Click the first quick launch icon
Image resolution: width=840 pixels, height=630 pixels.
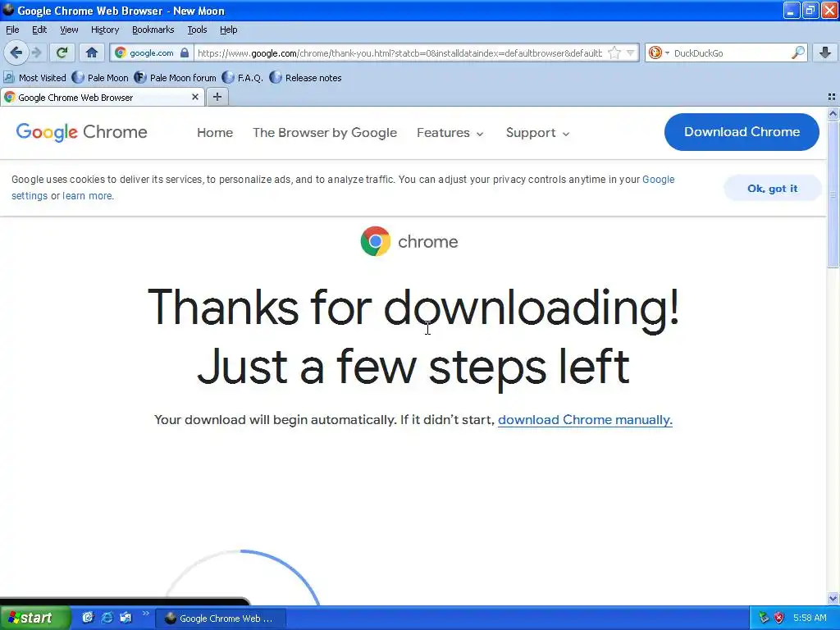88,618
